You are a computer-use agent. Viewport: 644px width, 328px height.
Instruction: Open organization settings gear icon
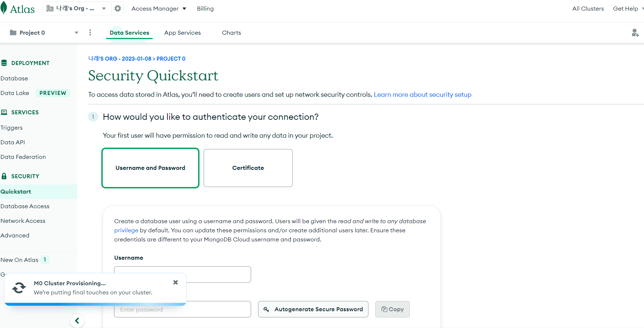point(118,8)
